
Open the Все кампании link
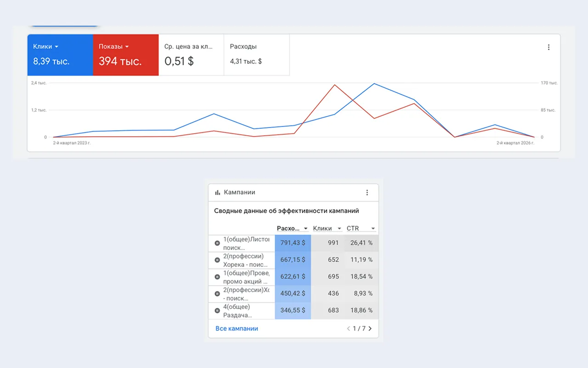point(237,328)
